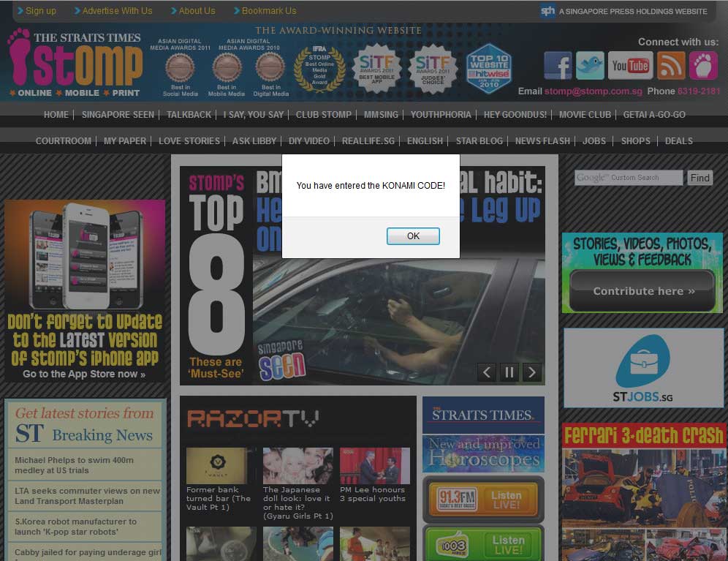Open the TALKBACK menu item
This screenshot has height=561, width=728.
pos(189,115)
